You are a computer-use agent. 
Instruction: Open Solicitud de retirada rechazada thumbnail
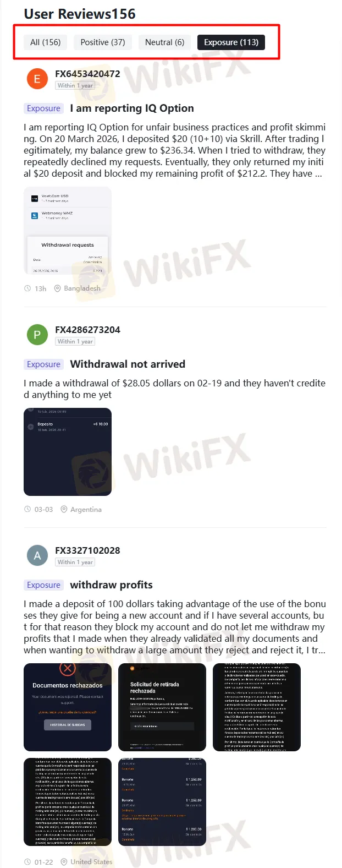coord(162,707)
